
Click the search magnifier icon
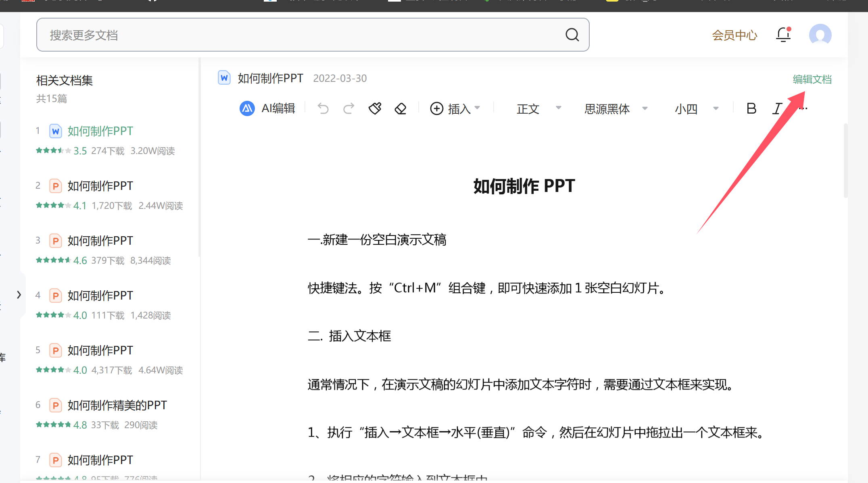(x=572, y=35)
